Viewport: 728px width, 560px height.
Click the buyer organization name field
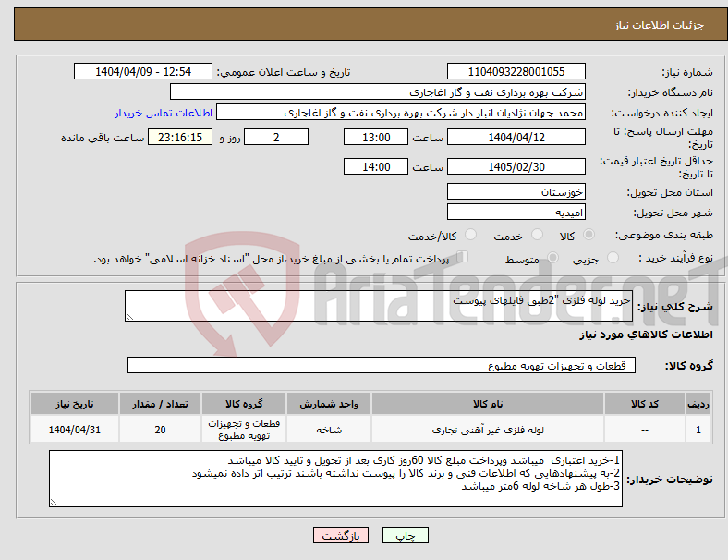(378, 91)
